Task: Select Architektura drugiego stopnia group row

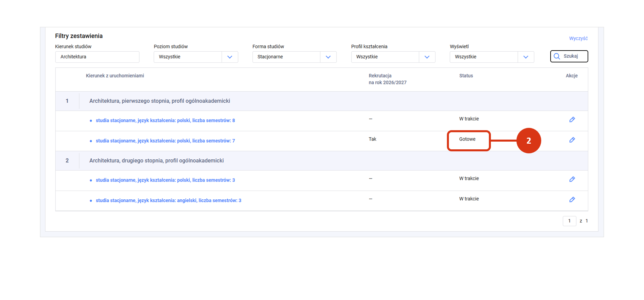Action: click(x=156, y=161)
